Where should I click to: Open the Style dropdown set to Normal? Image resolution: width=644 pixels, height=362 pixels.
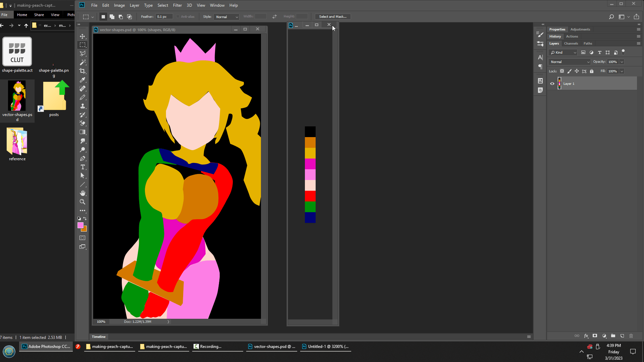point(227,17)
